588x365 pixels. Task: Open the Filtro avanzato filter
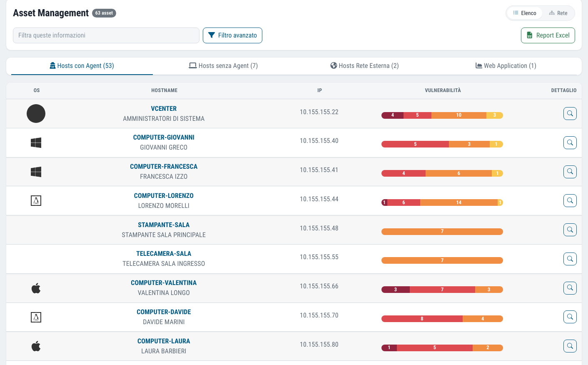(x=232, y=35)
